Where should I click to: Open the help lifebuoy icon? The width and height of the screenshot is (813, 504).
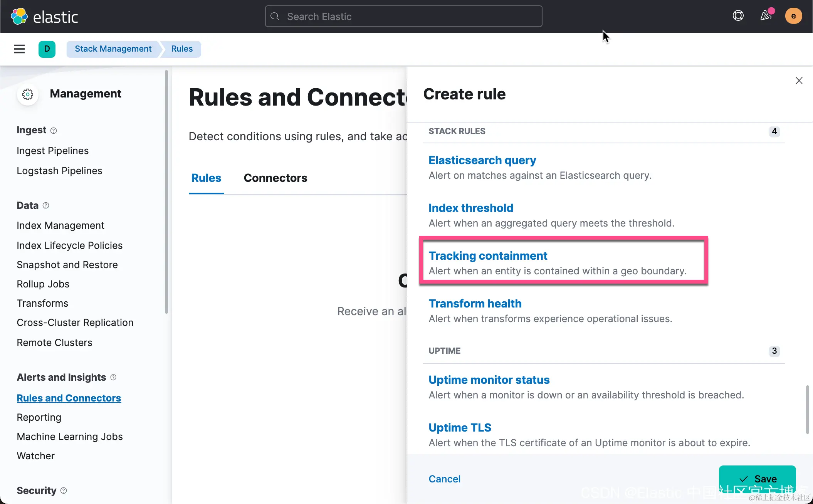[738, 16]
